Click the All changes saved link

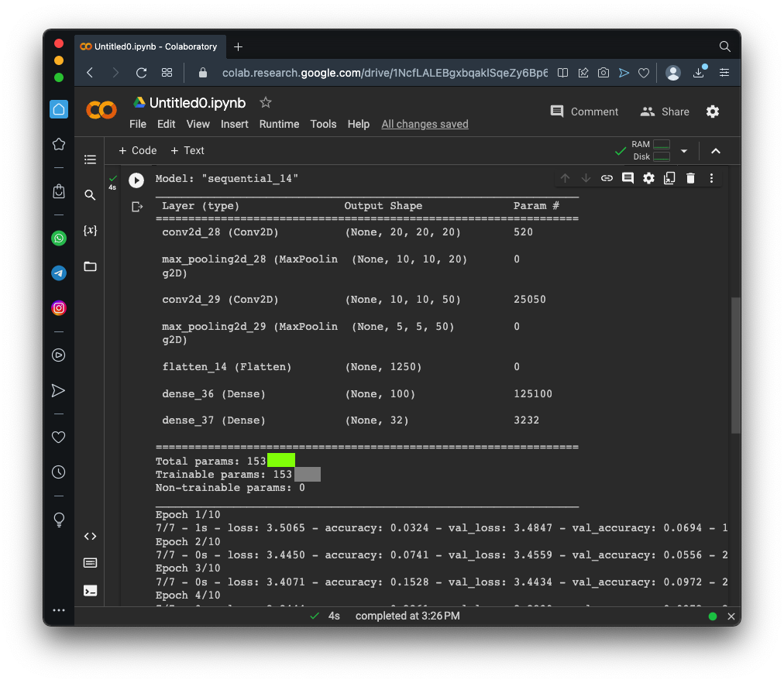[425, 124]
